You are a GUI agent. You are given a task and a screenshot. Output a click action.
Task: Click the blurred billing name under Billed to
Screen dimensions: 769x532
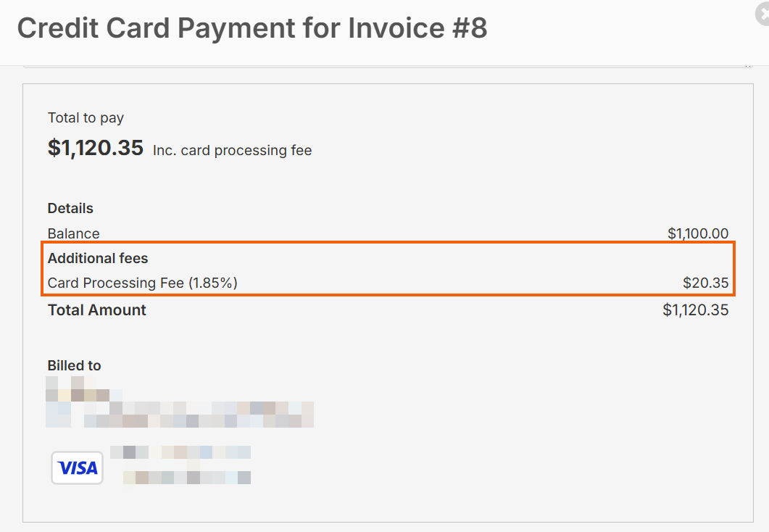tap(77, 388)
